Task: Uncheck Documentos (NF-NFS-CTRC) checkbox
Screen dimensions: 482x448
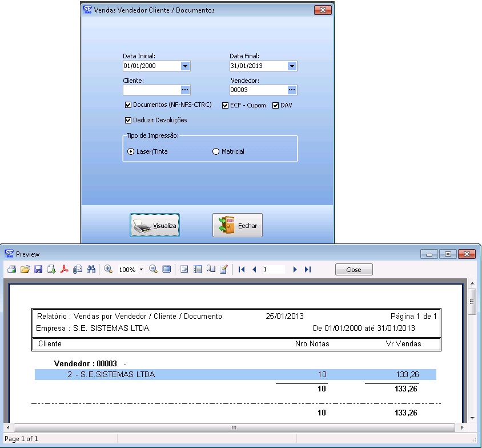Action: 128,105
